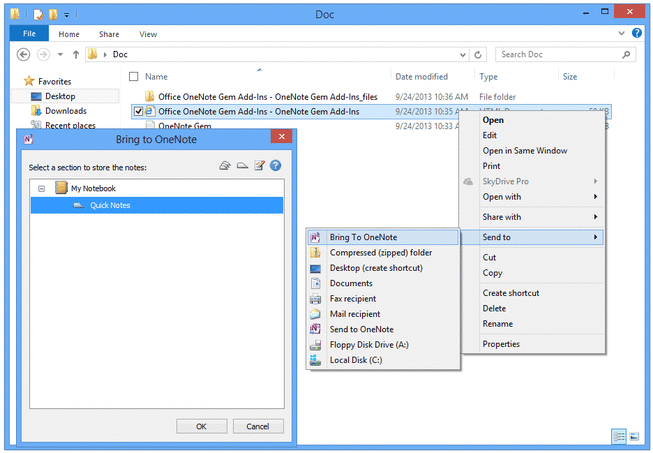Send to Local Disk (C:)
The height and width of the screenshot is (453, 653).
383,360
